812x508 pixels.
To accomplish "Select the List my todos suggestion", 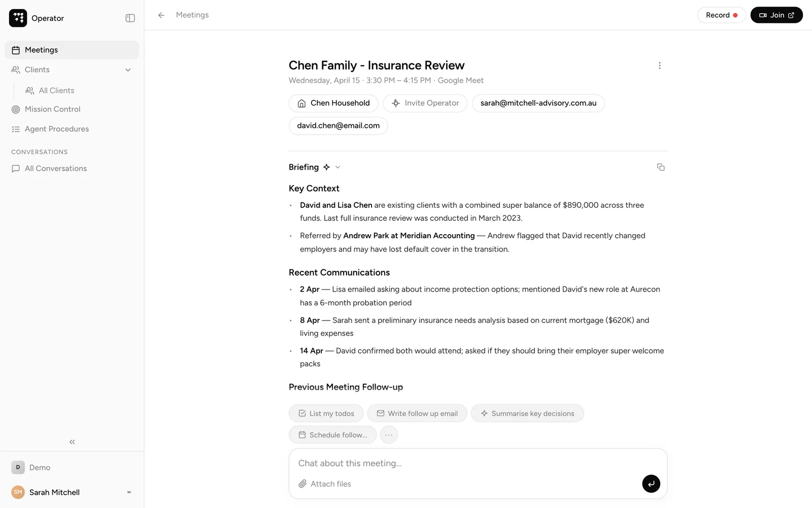I will pos(326,414).
